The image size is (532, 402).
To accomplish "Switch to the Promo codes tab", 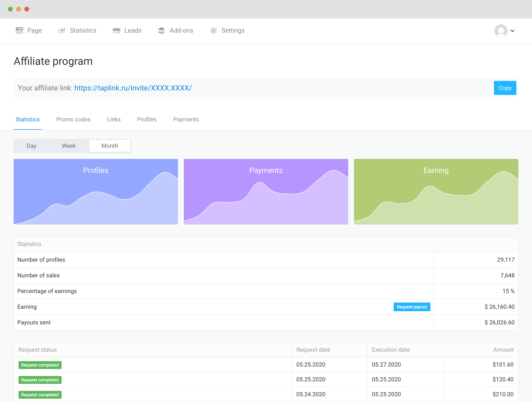I will click(x=73, y=119).
